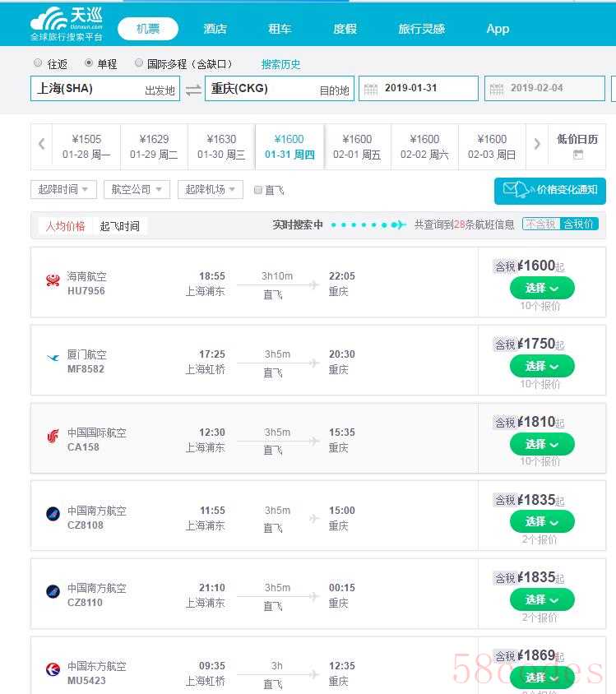
Task: Click China Southern logo for CZ8108
Action: tap(53, 514)
